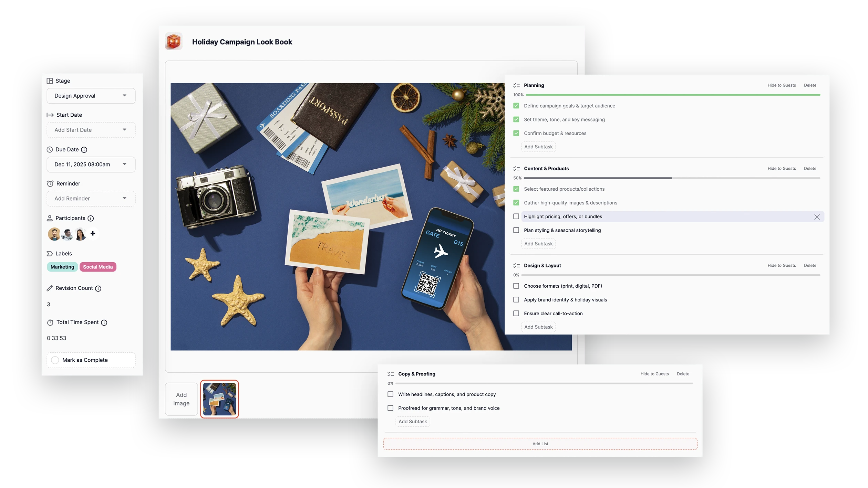Screen dimensions: 868x488
Task: Click the Holiday Campaign Look Book cube icon
Action: click(x=174, y=41)
